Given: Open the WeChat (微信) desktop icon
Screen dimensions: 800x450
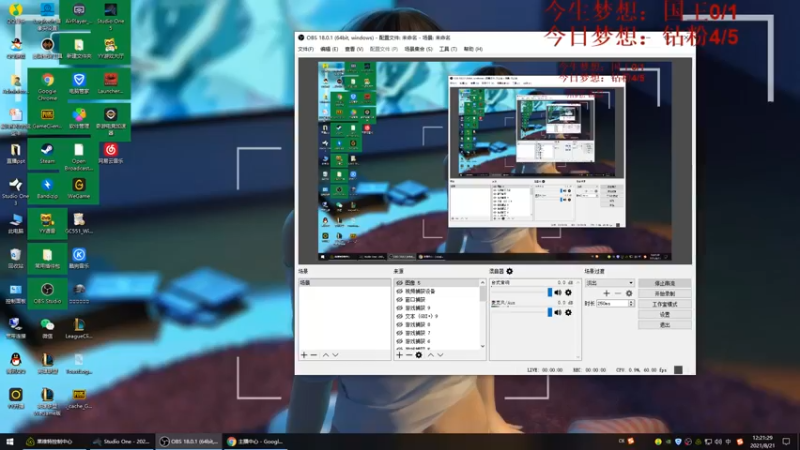Looking at the screenshot, I should (47, 328).
